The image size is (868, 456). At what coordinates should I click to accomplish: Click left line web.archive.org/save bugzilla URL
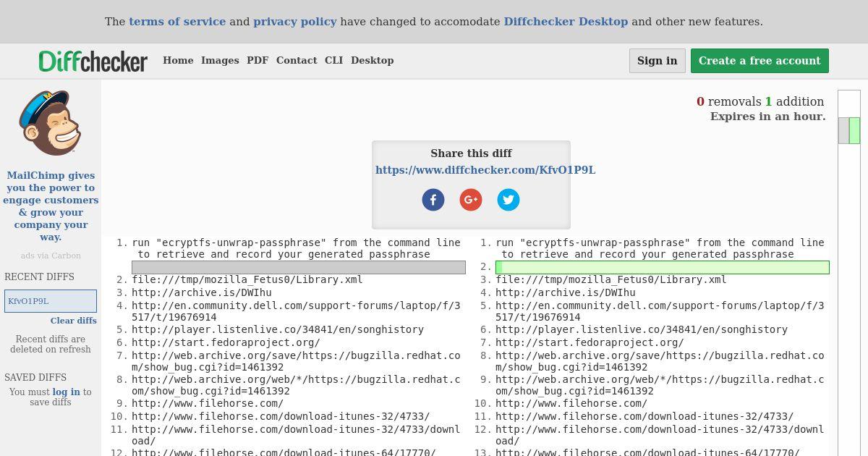click(296, 362)
